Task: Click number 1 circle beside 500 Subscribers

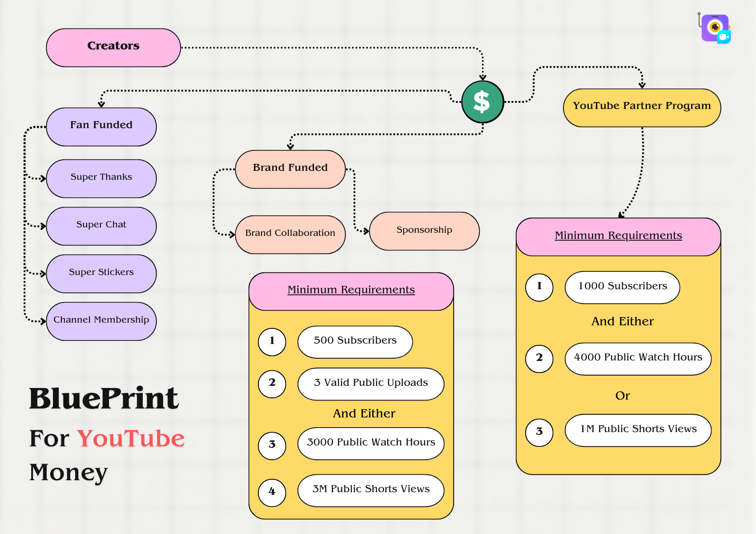Action: tap(272, 342)
